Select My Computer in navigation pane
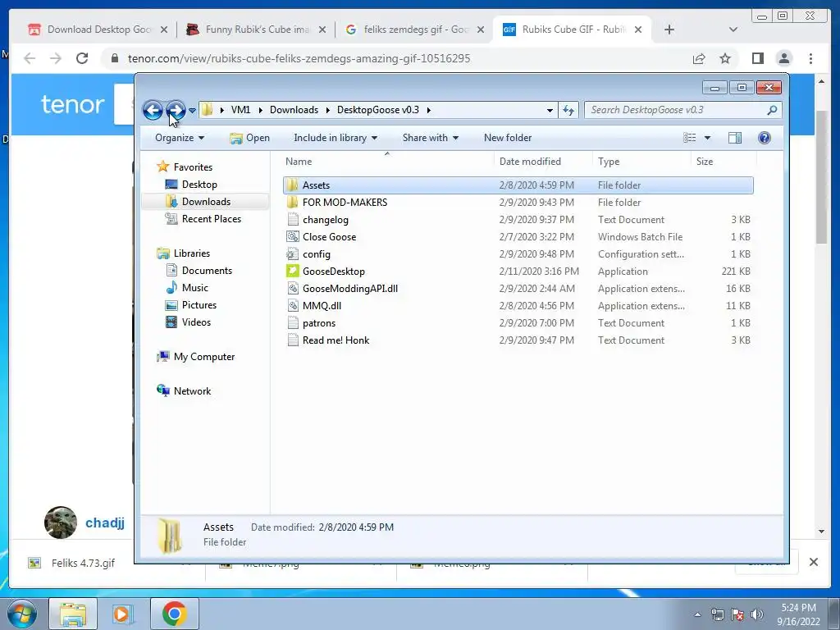Screen dimensions: 840x630 coord(204,357)
